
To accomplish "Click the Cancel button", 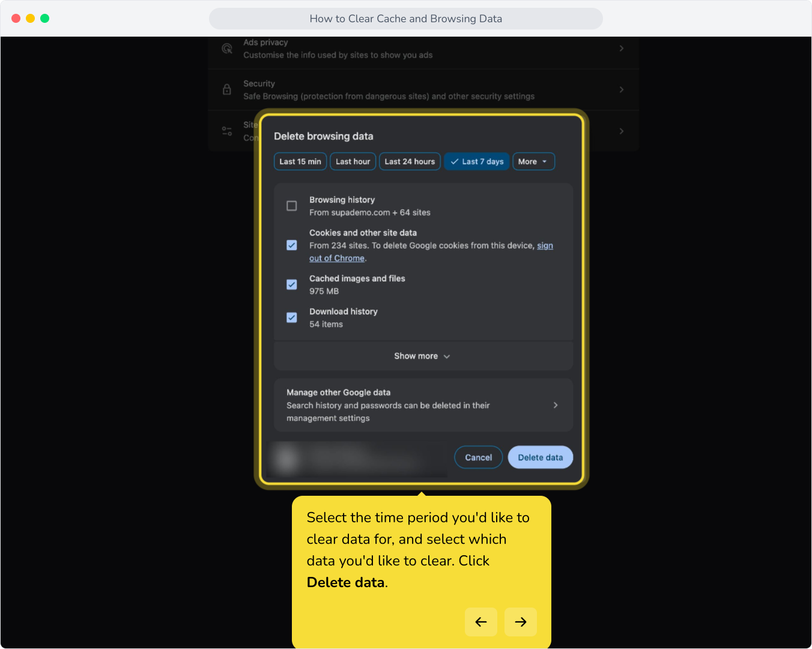I will coord(479,457).
